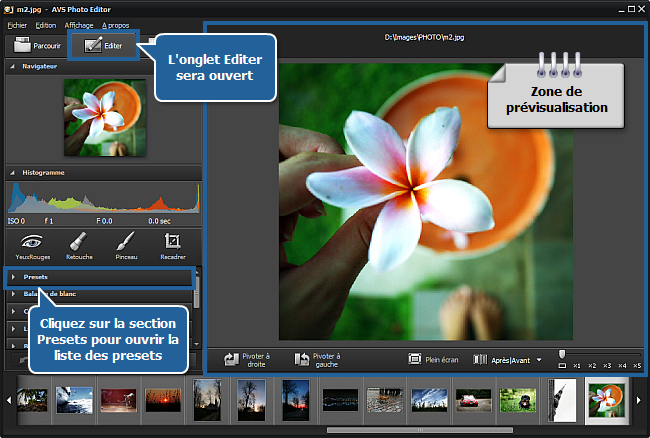Rotate image with Pivoter à droite
Viewport: 650px width, 438px height.
point(245,358)
